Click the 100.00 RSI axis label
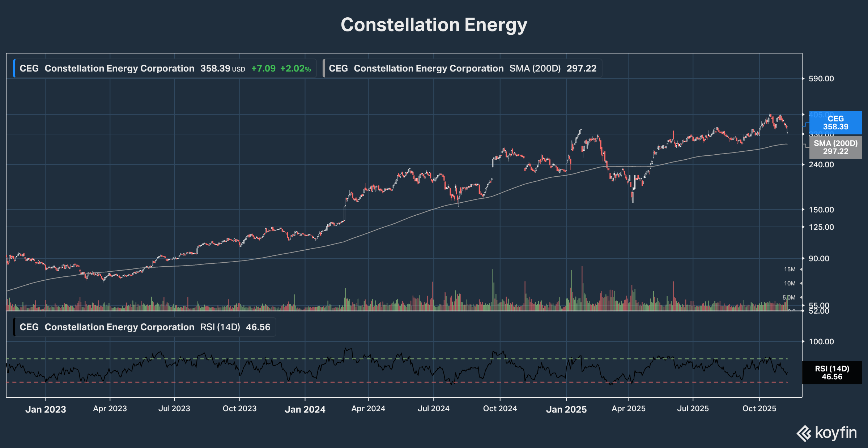The width and height of the screenshot is (868, 448). click(821, 342)
